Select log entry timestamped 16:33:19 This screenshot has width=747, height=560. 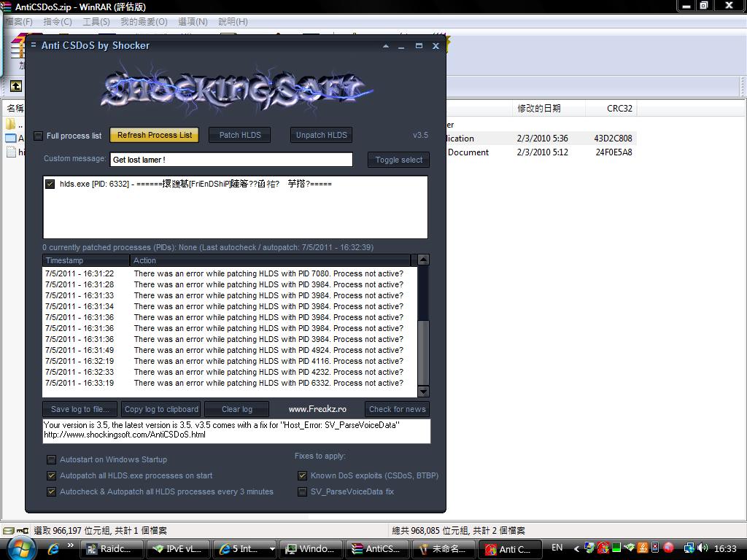tap(229, 383)
